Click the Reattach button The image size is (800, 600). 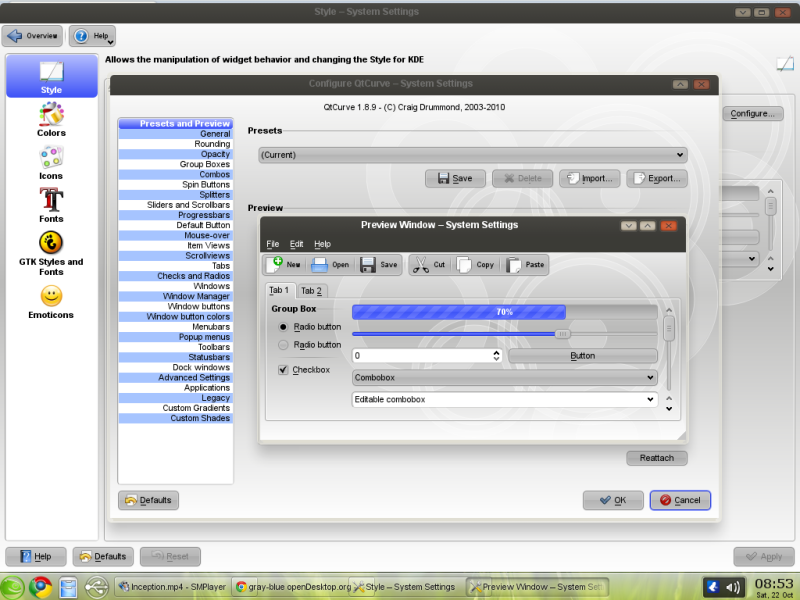tap(657, 458)
